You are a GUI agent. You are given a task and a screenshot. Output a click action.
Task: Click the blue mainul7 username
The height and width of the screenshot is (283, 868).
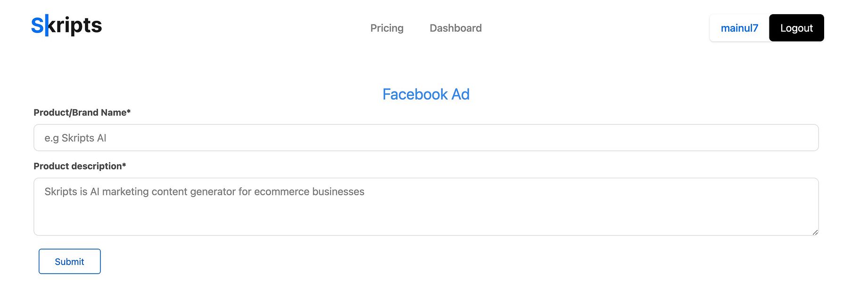pos(739,28)
